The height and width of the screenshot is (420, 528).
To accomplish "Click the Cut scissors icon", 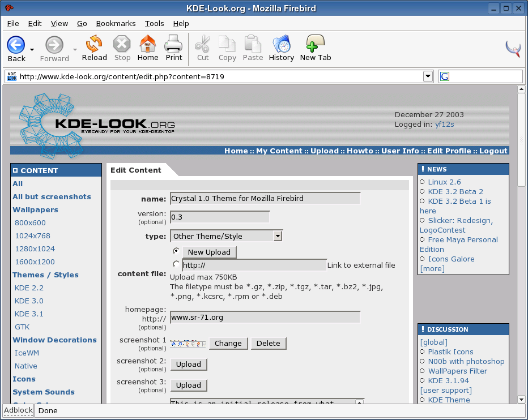I will click(203, 44).
